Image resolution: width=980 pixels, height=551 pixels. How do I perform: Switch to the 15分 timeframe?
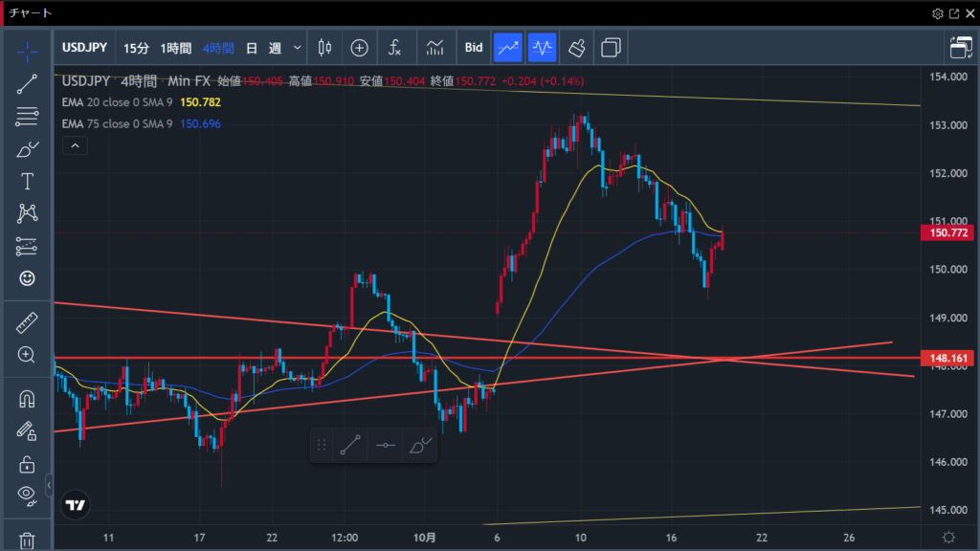137,47
